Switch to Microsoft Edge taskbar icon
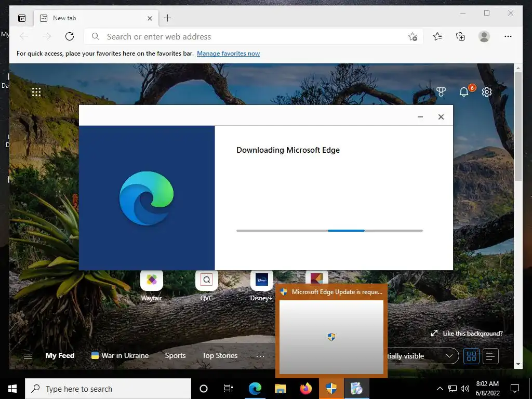Image resolution: width=532 pixels, height=399 pixels. pos(255,389)
